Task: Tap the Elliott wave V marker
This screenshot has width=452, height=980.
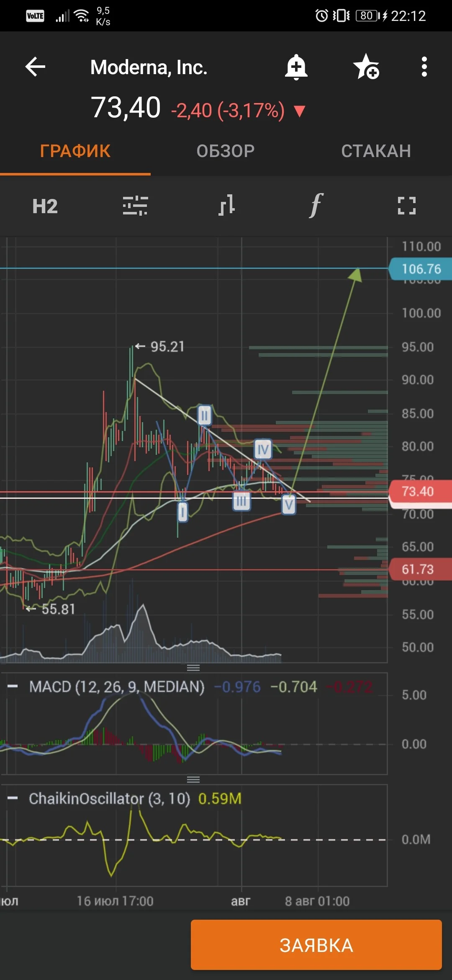Action: (288, 505)
